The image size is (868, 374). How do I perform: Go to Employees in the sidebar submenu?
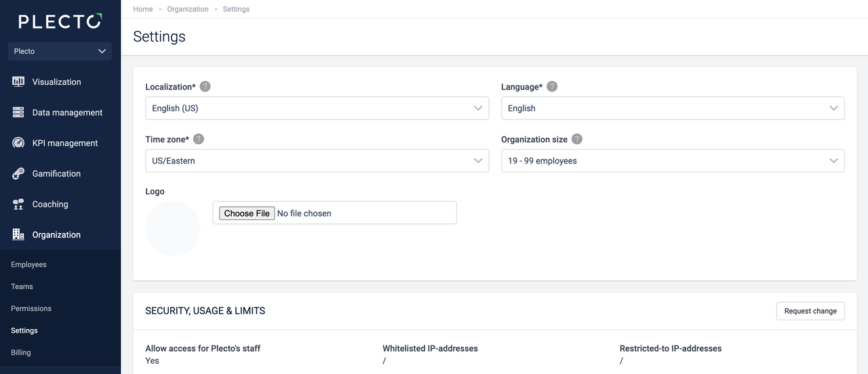point(28,265)
